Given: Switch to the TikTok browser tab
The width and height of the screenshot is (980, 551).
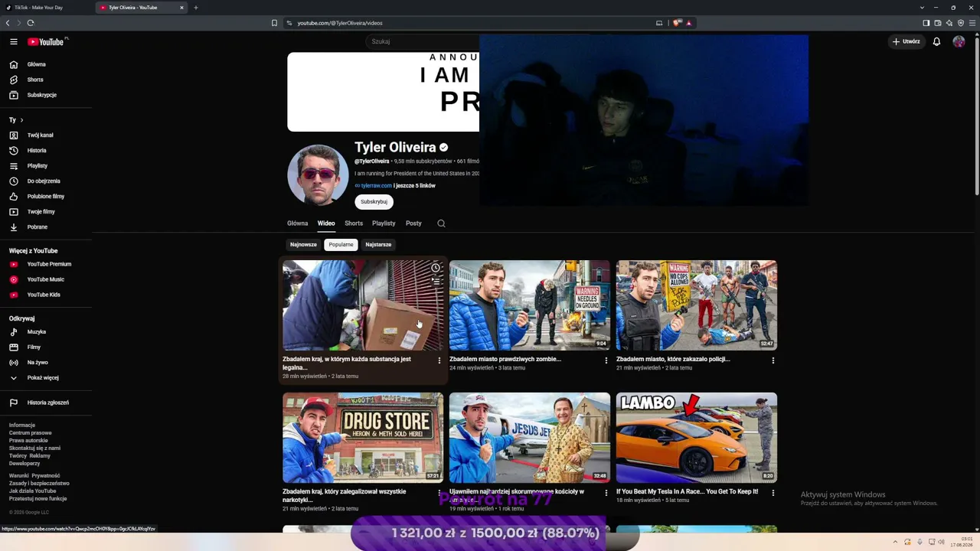Looking at the screenshot, I should (x=46, y=8).
